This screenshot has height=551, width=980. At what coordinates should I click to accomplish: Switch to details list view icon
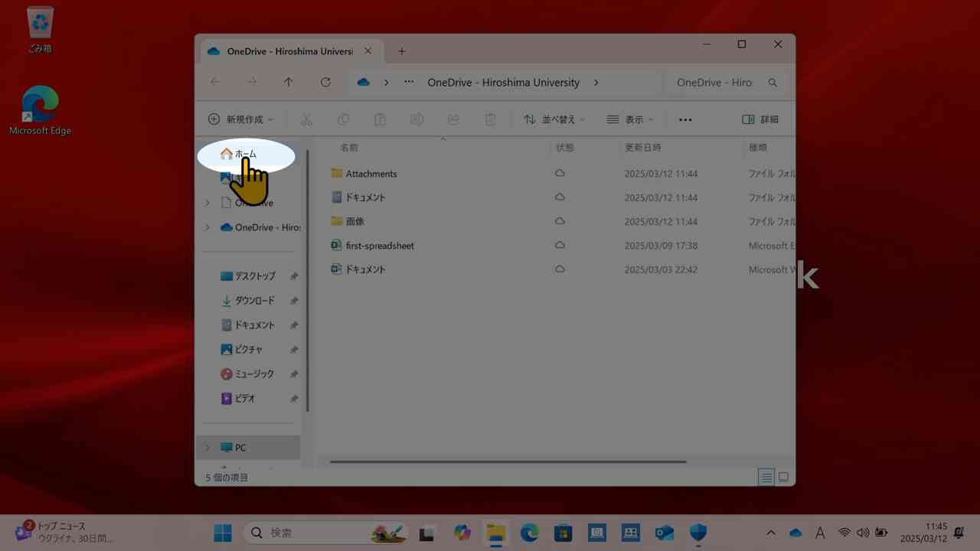tap(766, 478)
